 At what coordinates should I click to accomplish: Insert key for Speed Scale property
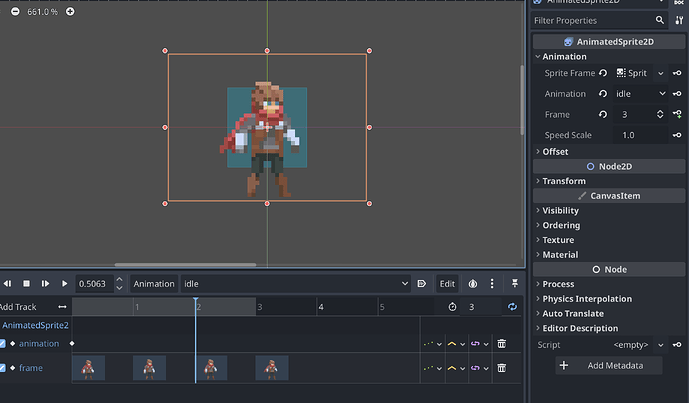[677, 135]
